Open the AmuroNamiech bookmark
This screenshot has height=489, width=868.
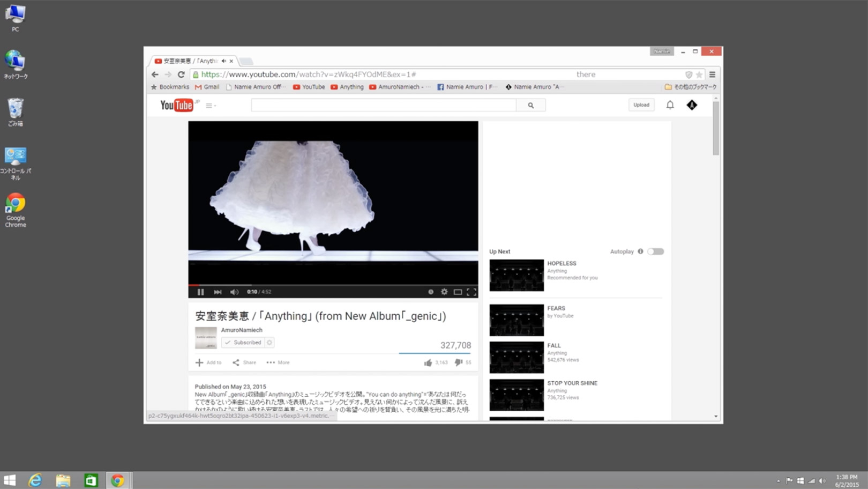399,87
